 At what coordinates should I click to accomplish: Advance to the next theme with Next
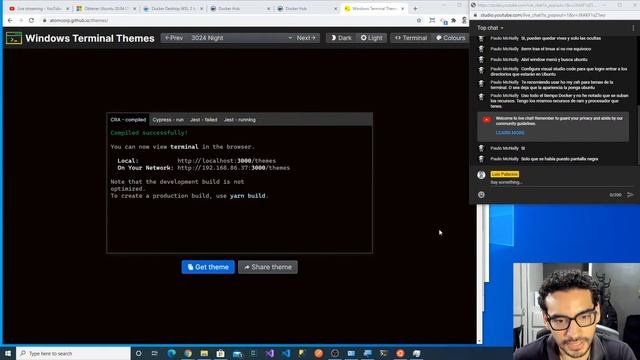(306, 38)
